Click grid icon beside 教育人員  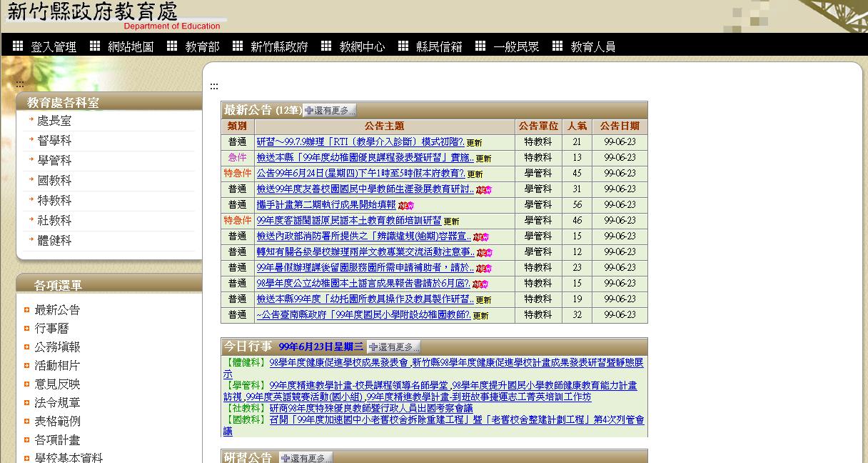557,46
